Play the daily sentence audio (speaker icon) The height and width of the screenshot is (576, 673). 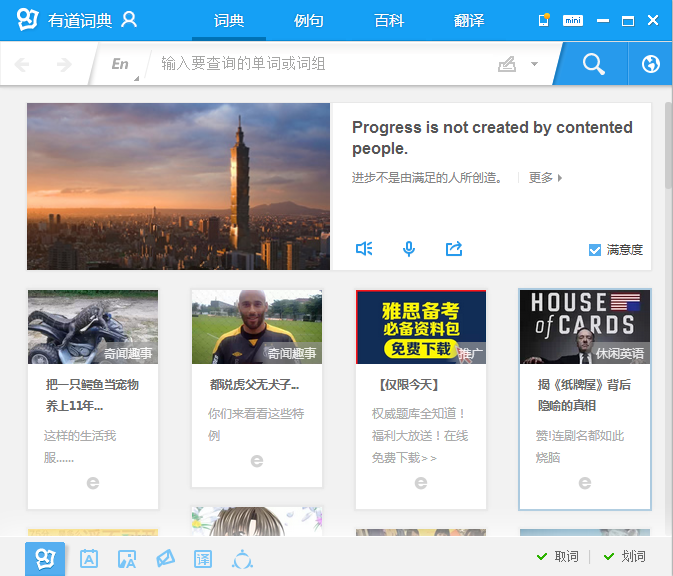[364, 249]
